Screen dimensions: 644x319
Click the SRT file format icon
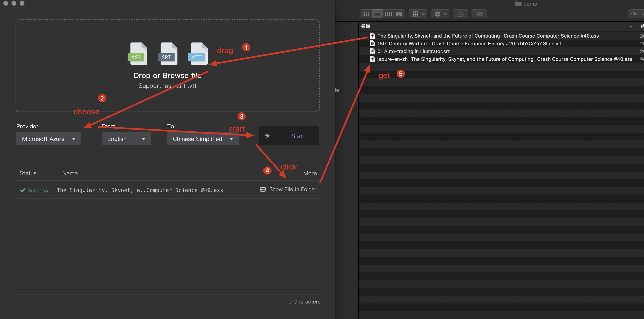click(168, 54)
